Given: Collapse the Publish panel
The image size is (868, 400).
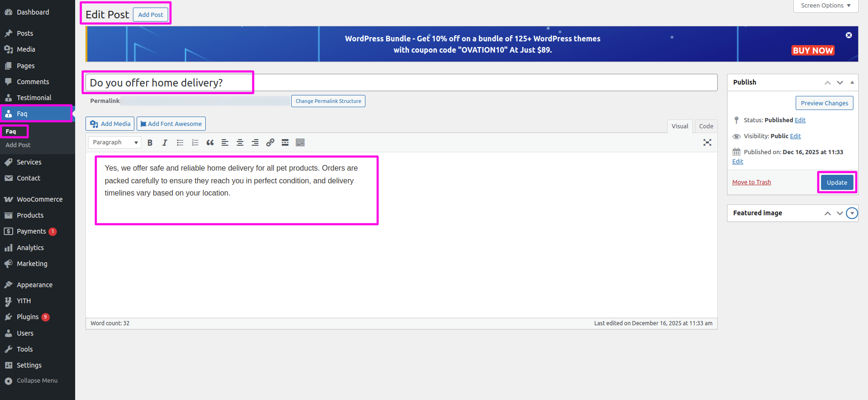Looking at the screenshot, I should pos(852,82).
